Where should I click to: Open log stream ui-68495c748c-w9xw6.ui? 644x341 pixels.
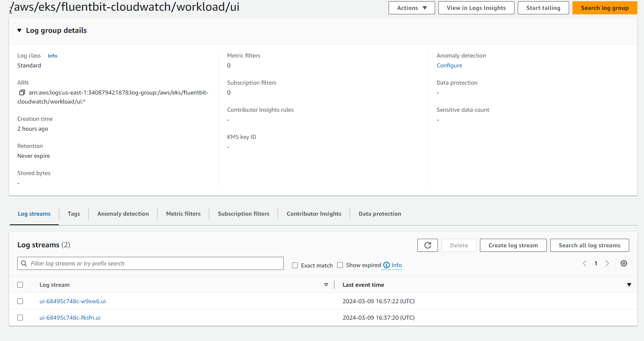(72, 301)
